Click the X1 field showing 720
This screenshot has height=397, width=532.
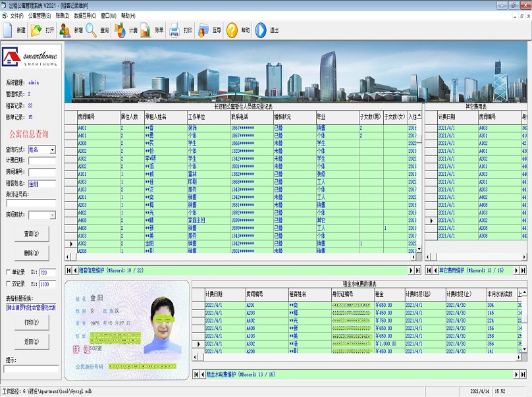pos(47,273)
